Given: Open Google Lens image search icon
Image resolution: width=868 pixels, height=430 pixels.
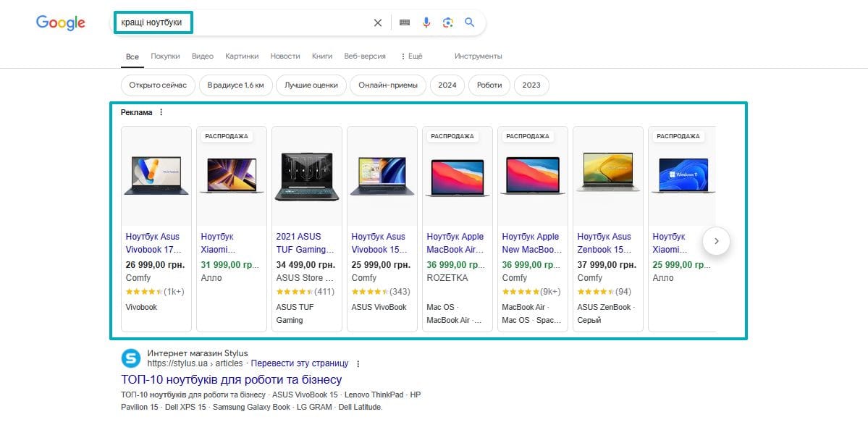Looking at the screenshot, I should tap(448, 22).
